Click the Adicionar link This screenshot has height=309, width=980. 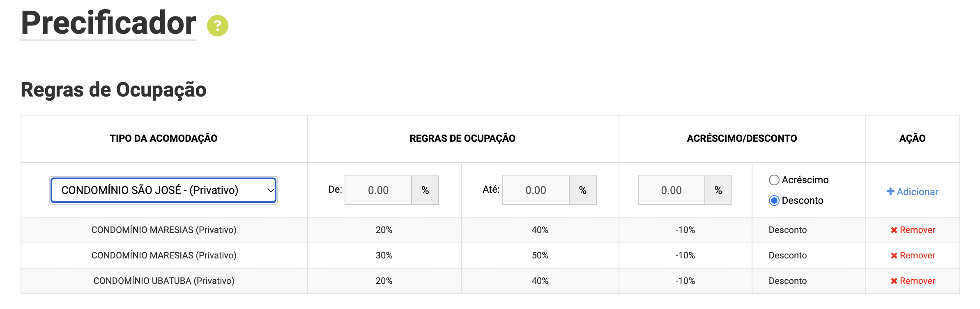pyautogui.click(x=912, y=191)
